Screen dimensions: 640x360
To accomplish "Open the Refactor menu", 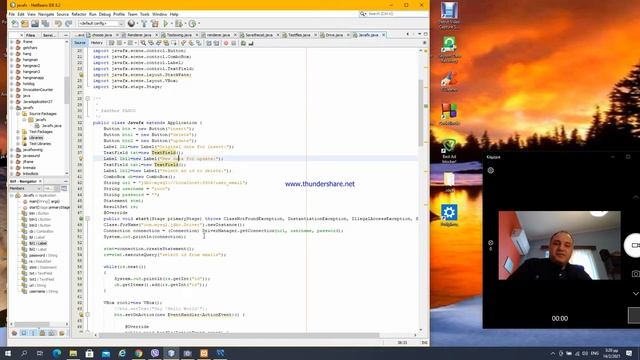I will pos(79,14).
